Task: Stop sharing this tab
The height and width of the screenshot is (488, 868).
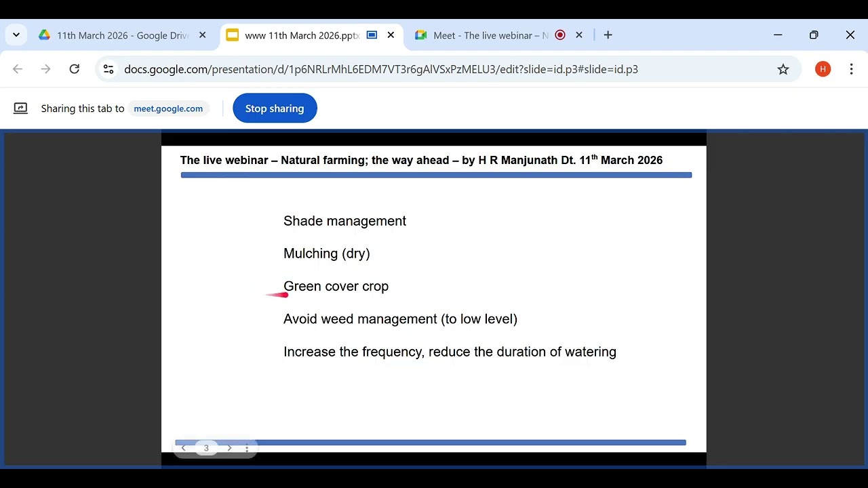Action: tap(275, 108)
